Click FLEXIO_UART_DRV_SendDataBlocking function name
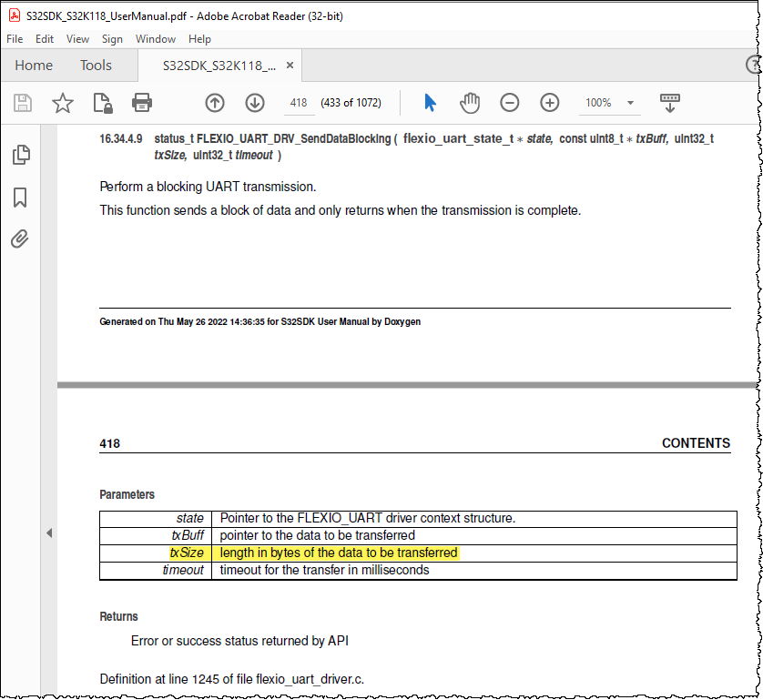The height and width of the screenshot is (700, 763). tap(293, 138)
